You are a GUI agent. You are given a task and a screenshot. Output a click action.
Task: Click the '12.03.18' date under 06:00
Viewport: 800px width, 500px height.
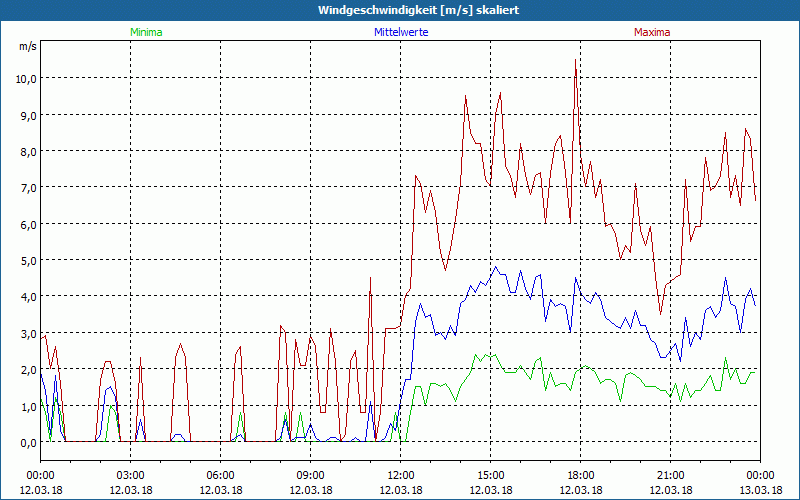220,490
